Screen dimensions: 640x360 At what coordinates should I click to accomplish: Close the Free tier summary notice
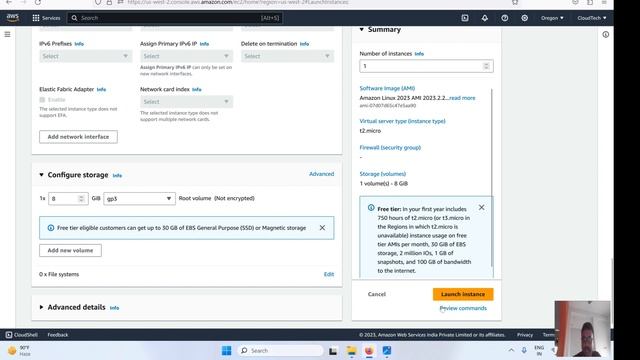tap(482, 207)
